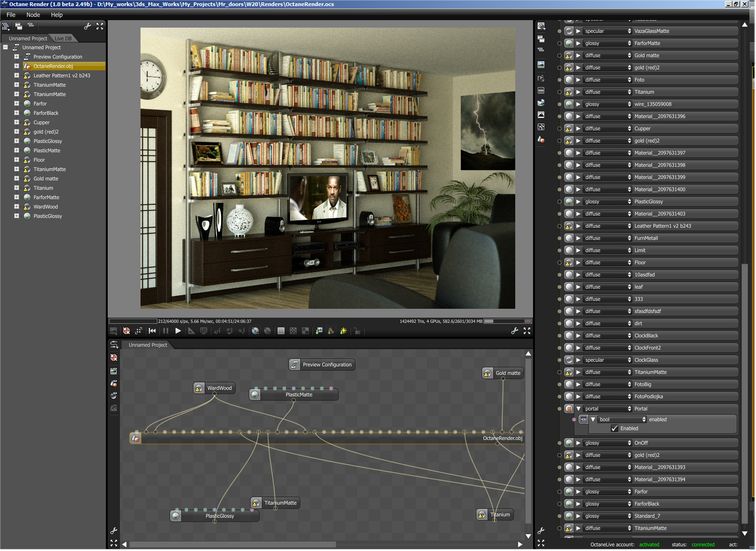This screenshot has width=756, height=551.
Task: Open the File menu
Action: [x=11, y=15]
